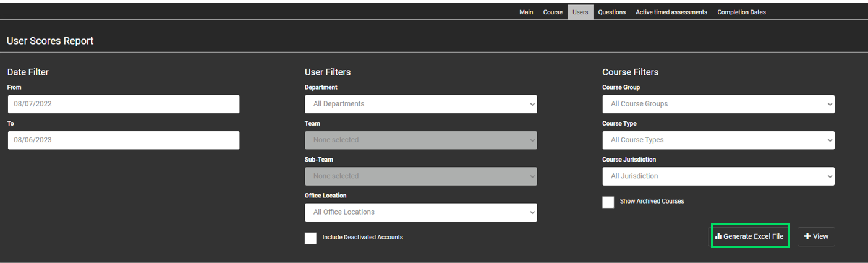Expand the Office Location dropdown
This screenshot has width=868, height=263.
(x=421, y=212)
